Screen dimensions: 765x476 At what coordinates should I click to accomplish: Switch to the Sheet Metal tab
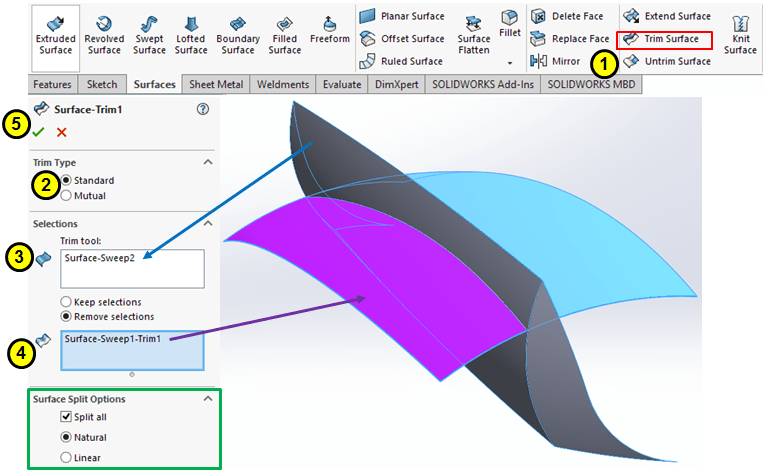click(218, 85)
